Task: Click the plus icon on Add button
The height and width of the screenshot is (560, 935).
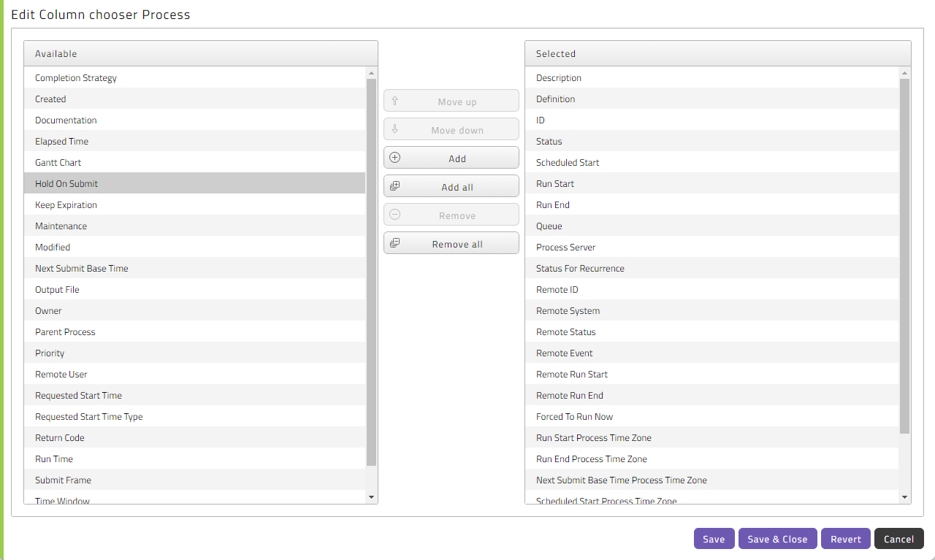Action: pos(395,158)
